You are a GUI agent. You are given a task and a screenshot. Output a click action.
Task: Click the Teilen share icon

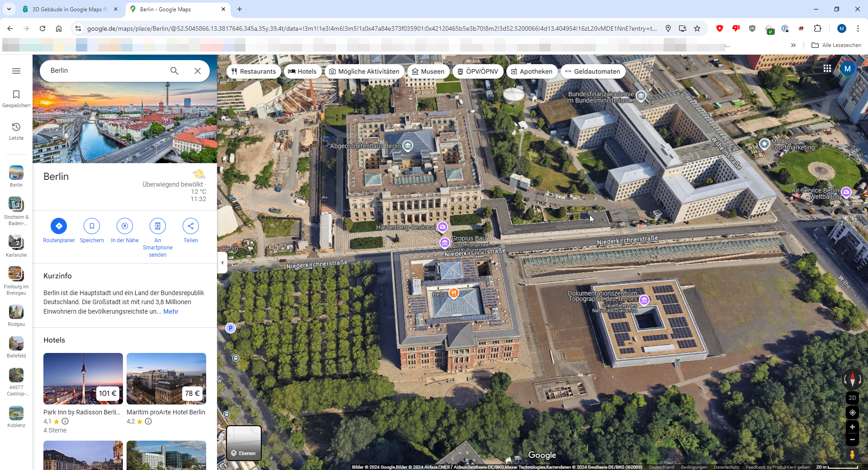[x=190, y=226]
